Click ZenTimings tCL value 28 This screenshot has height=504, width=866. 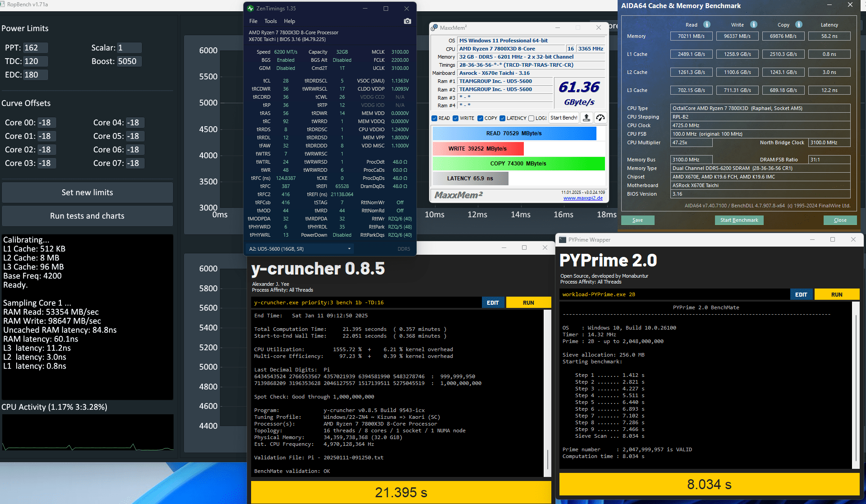coord(285,81)
